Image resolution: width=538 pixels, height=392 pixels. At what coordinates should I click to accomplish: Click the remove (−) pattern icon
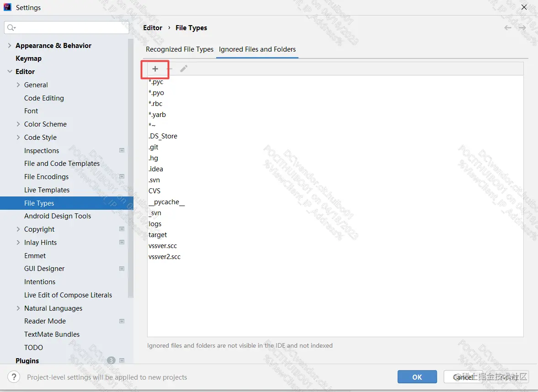pyautogui.click(x=169, y=69)
